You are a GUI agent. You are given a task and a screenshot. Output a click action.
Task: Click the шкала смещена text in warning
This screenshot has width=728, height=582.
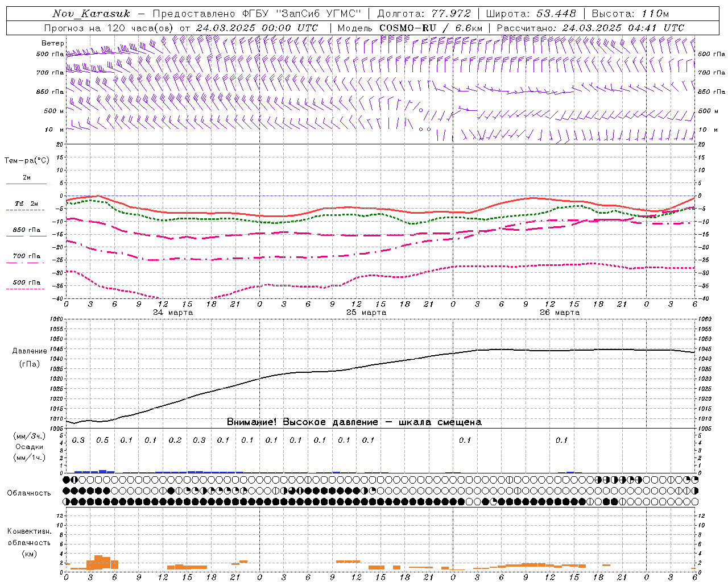pos(440,422)
